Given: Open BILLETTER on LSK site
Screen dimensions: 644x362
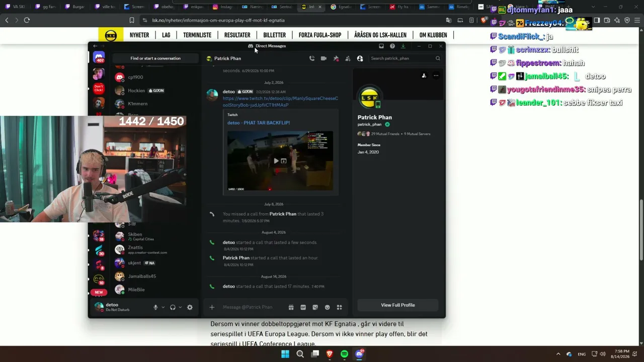Looking at the screenshot, I should point(275,35).
